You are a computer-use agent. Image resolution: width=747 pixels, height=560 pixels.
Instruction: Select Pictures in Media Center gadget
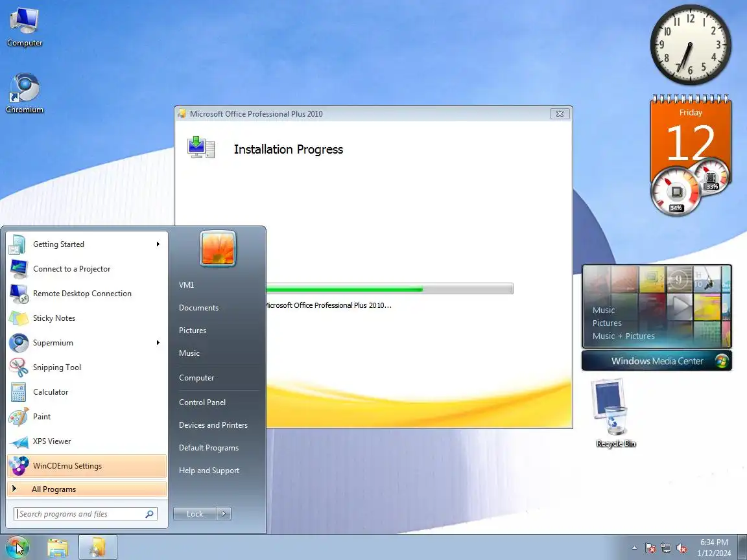pos(607,323)
